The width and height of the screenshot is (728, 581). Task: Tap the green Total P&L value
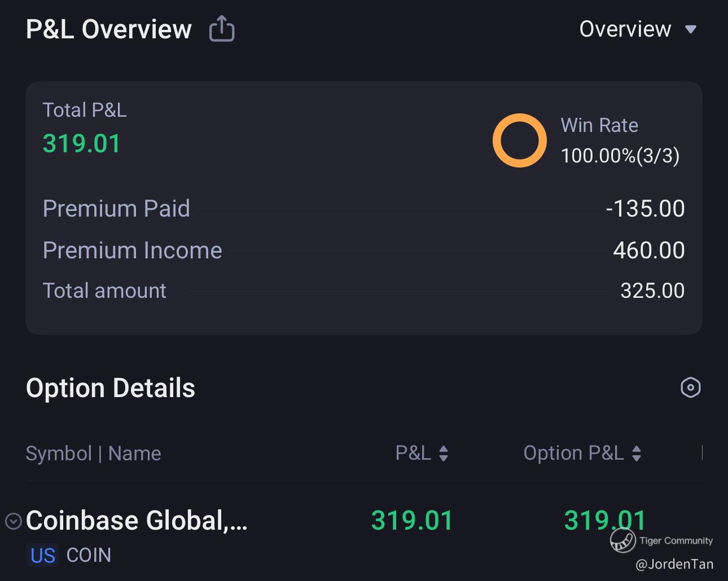pyautogui.click(x=82, y=143)
